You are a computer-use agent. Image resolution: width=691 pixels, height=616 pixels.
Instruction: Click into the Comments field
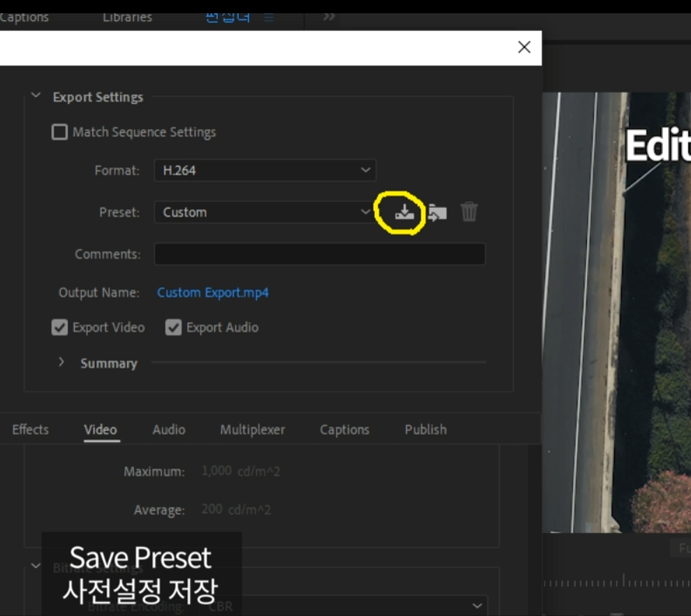pyautogui.click(x=320, y=254)
